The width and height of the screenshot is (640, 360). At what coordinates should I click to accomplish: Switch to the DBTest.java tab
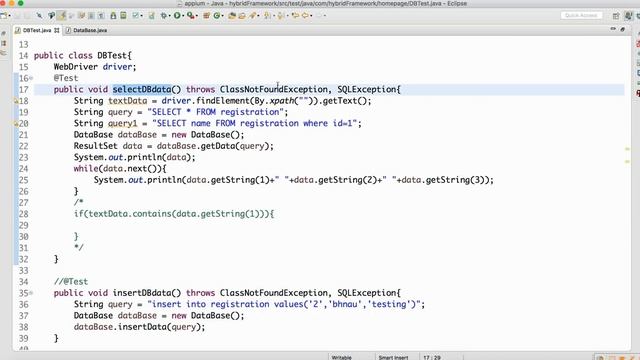point(37,30)
